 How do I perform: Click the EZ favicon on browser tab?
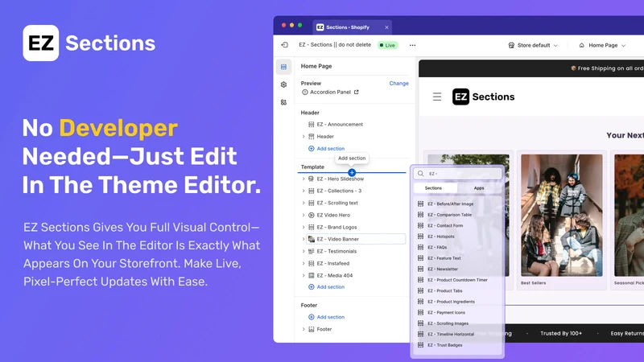click(320, 27)
